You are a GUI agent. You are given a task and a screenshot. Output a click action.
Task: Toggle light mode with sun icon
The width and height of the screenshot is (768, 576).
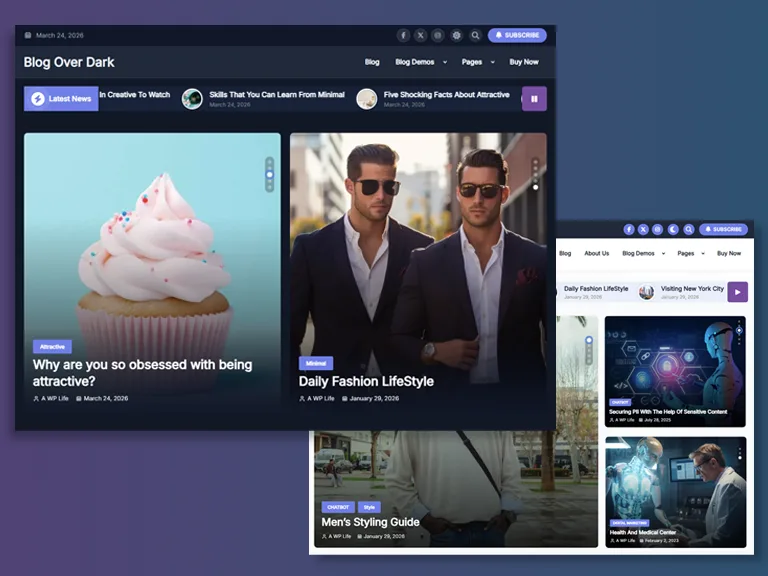coord(457,35)
